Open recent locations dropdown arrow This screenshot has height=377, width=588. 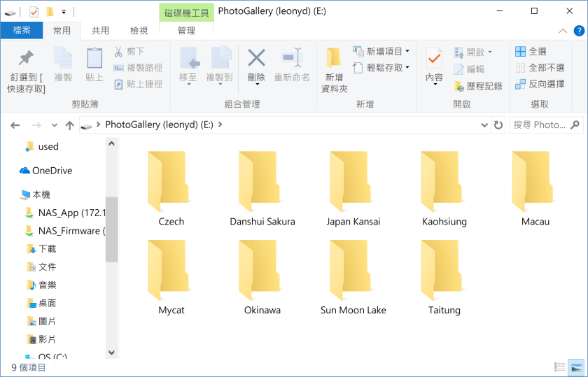tap(55, 125)
